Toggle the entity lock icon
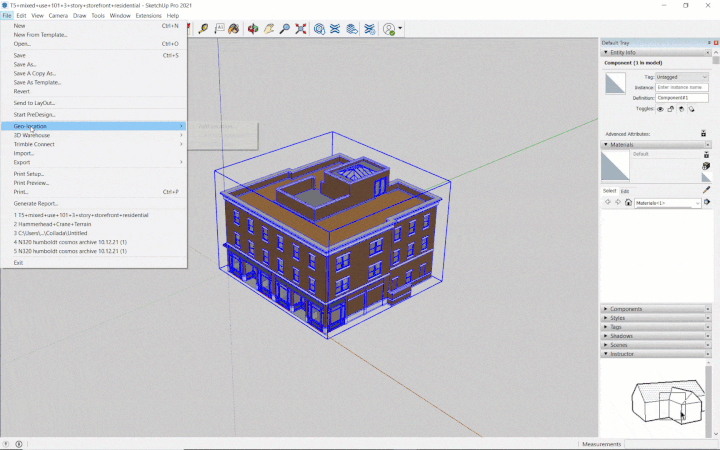720x450 pixels. (x=672, y=109)
